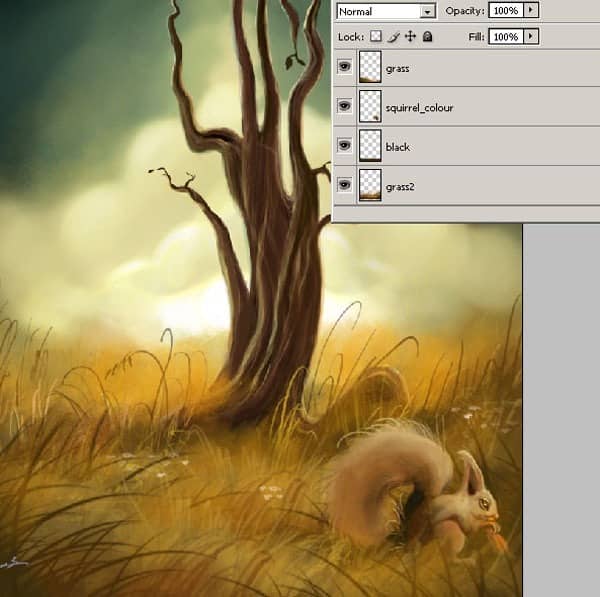Screen dimensions: 600x597
Task: Hide the black layer
Action: 344,145
